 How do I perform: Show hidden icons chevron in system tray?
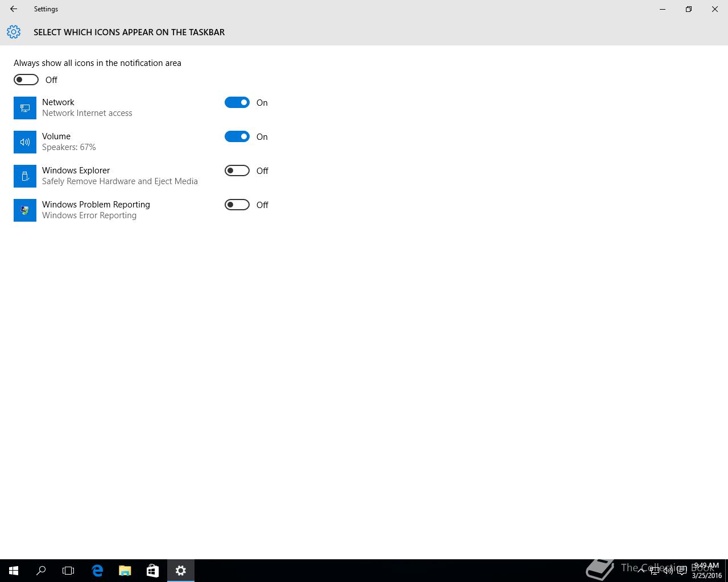tap(641, 571)
